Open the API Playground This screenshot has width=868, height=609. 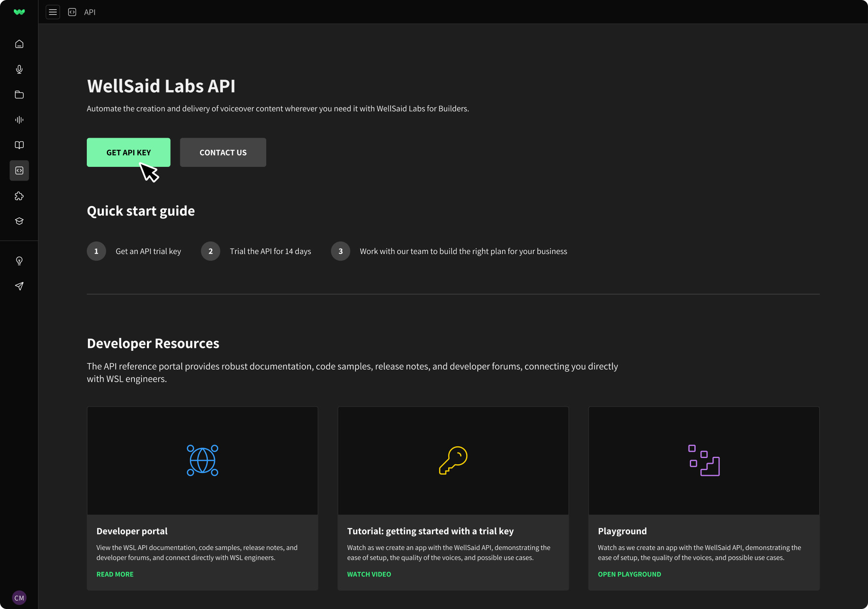(629, 574)
